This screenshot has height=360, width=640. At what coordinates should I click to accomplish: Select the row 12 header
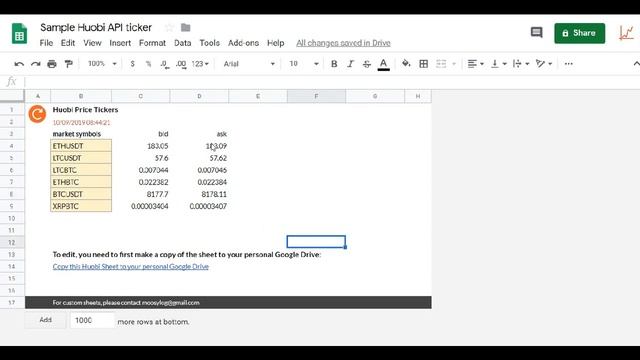tap(12, 242)
